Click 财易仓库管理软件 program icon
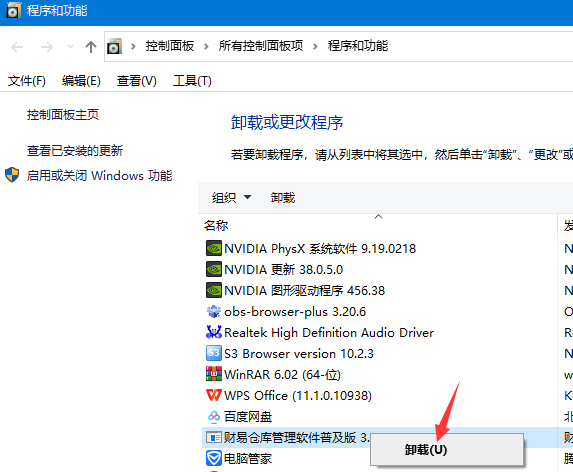Image resolution: width=573 pixels, height=472 pixels. pyautogui.click(x=214, y=437)
